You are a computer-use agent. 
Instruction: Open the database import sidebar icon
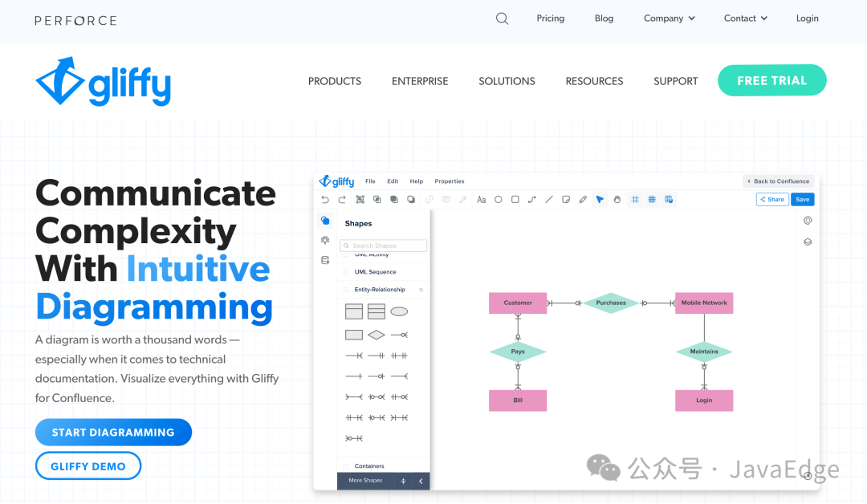pyautogui.click(x=325, y=260)
